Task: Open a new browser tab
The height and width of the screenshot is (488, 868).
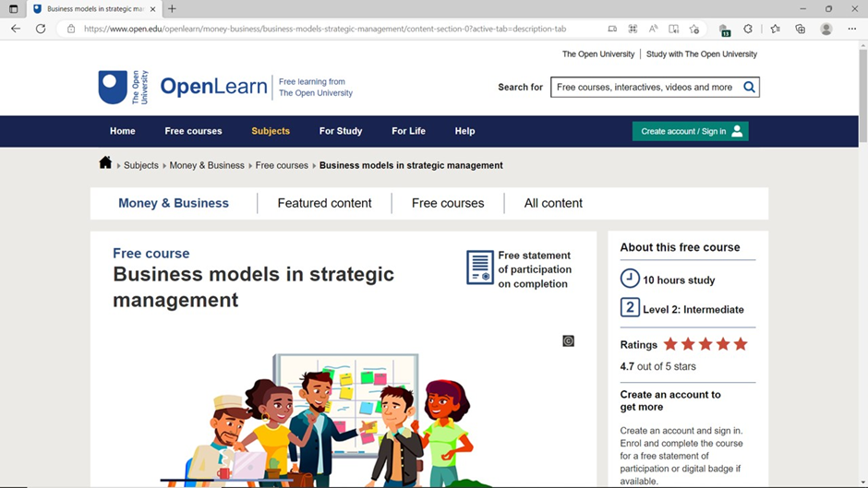Action: pos(172,9)
